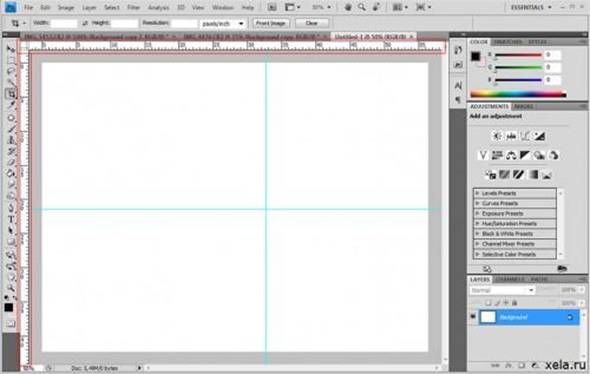Hide the Background layer with eye icon
Viewport: 590px width, 374px height.
[473, 317]
